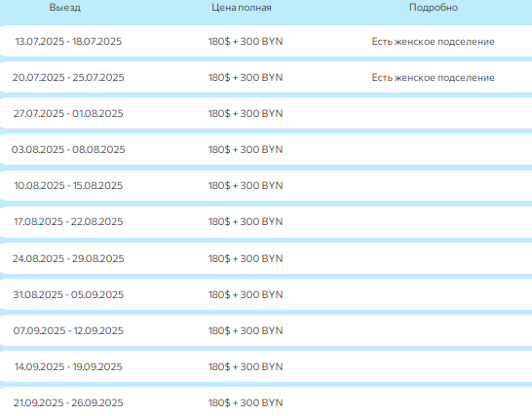This screenshot has height=416, width=532.
Task: Click the women's shared room note for 20.07.2025
Action: (x=433, y=77)
